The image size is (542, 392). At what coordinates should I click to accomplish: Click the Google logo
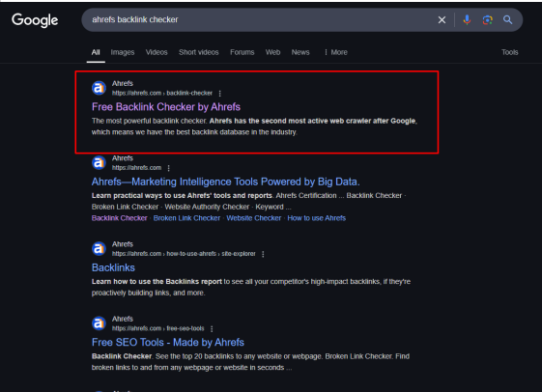click(35, 20)
